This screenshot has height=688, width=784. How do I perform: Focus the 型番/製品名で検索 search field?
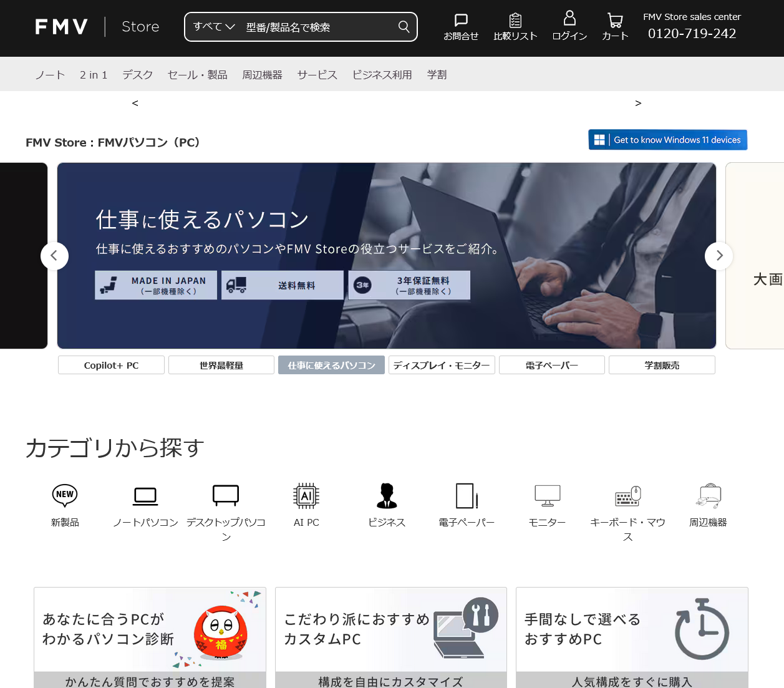point(318,27)
